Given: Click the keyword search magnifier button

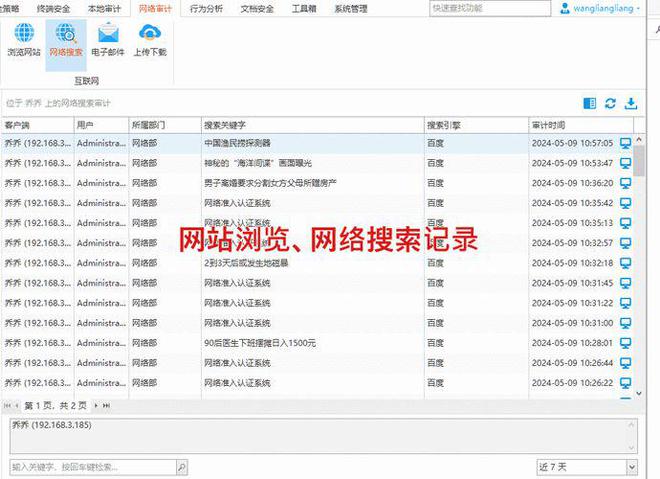Looking at the screenshot, I should (x=182, y=467).
